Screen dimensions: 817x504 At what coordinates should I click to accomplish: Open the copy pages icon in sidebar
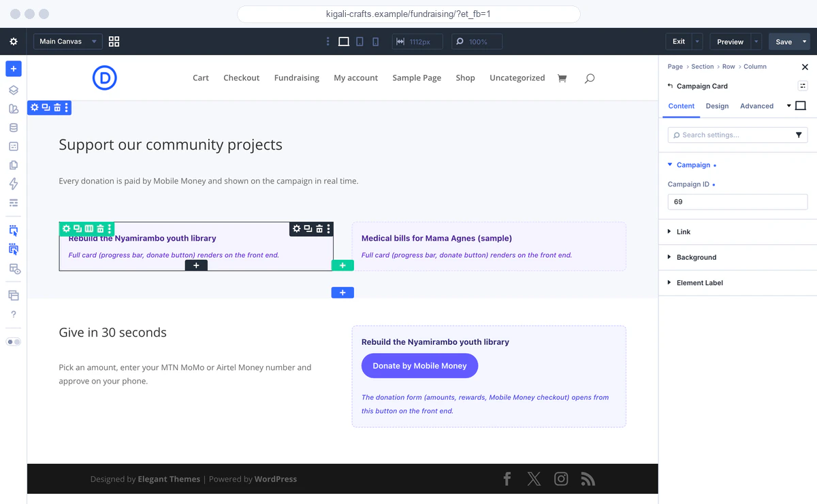pyautogui.click(x=14, y=165)
